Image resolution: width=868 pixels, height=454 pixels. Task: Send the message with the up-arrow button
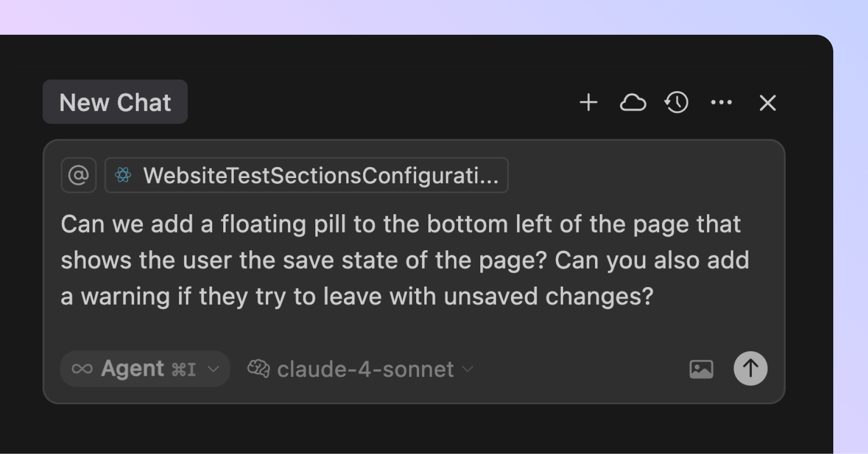pyautogui.click(x=750, y=369)
